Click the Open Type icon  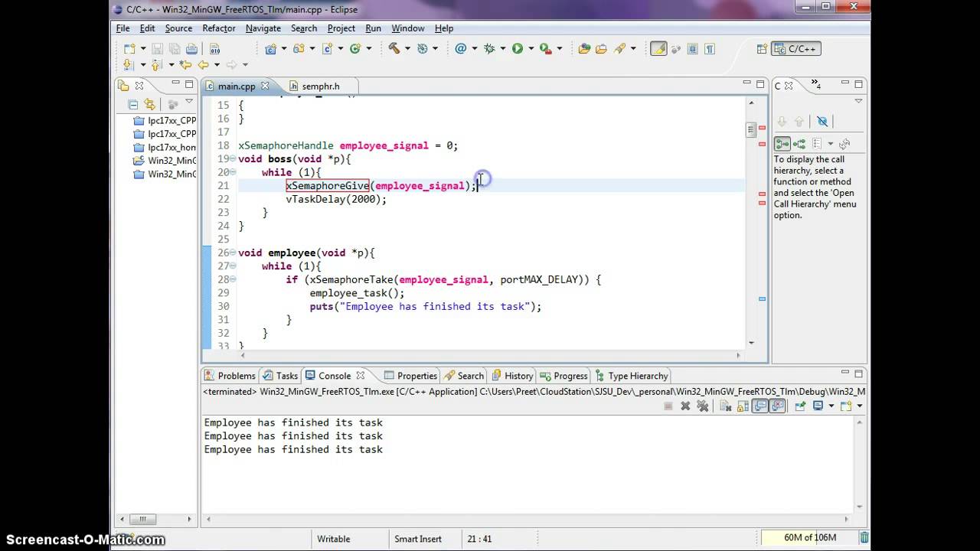(x=584, y=49)
